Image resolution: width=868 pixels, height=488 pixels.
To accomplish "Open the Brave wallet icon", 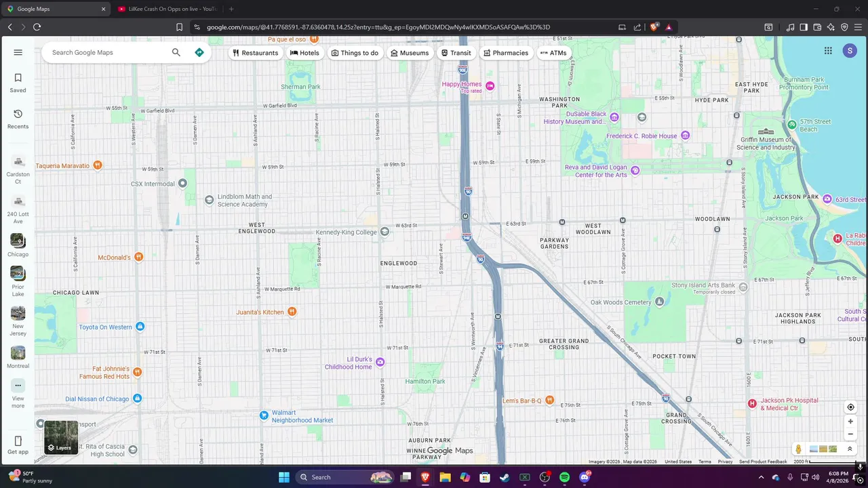I will (817, 27).
